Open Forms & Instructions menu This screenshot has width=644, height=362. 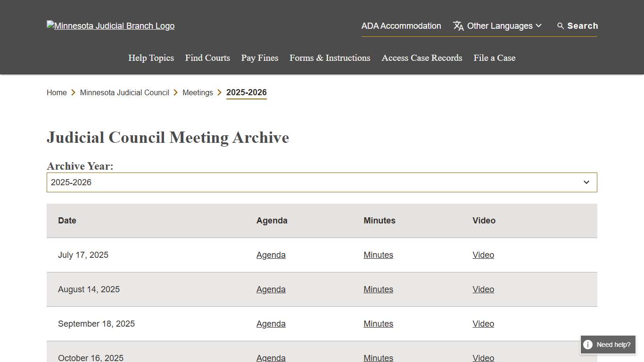click(330, 58)
